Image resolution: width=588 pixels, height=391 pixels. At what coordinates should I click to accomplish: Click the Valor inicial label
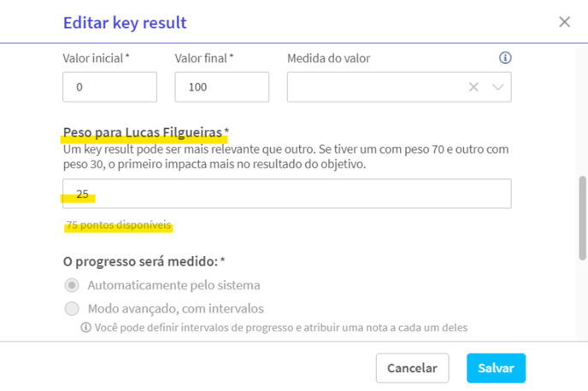coord(93,58)
